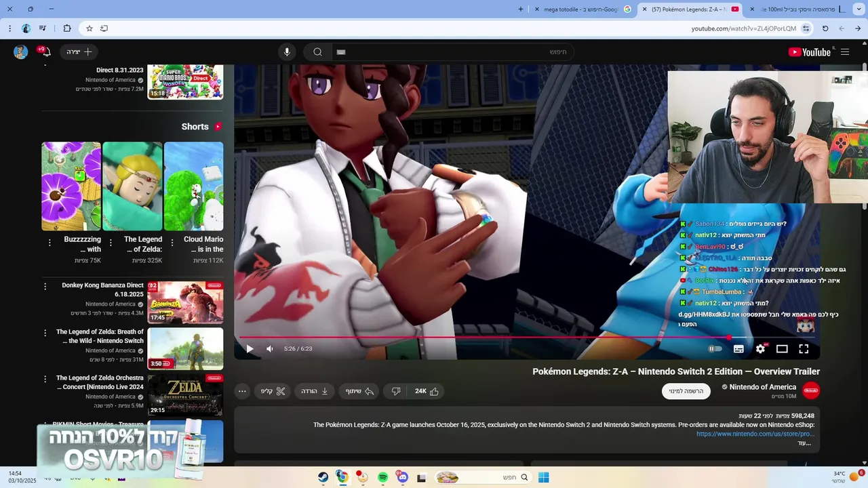Open the browser three-dot menu
Viewport: 868px width, 488px height.
[x=9, y=28]
